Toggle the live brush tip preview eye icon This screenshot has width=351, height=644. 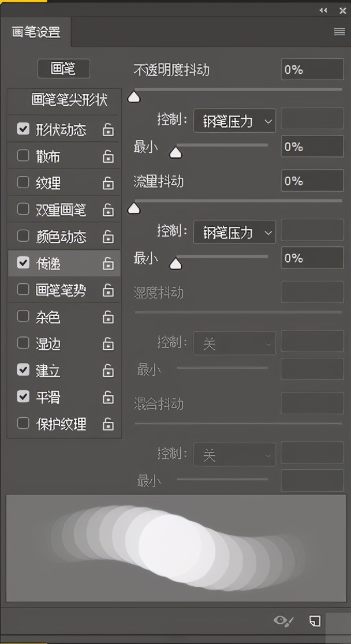coord(283,621)
